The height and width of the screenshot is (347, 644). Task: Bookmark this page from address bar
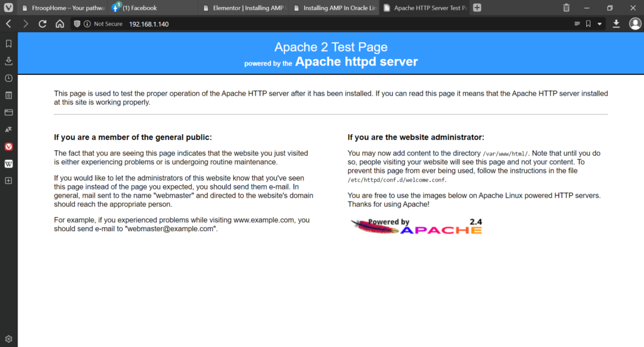pos(588,24)
